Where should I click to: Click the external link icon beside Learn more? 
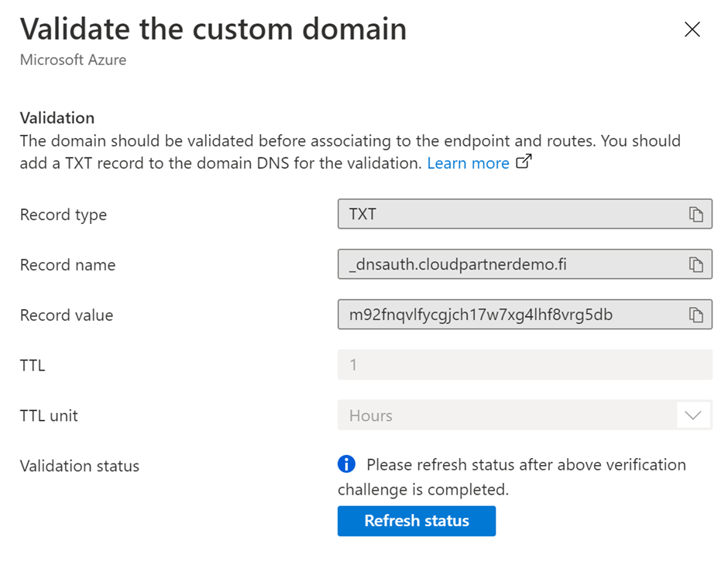pyautogui.click(x=524, y=163)
